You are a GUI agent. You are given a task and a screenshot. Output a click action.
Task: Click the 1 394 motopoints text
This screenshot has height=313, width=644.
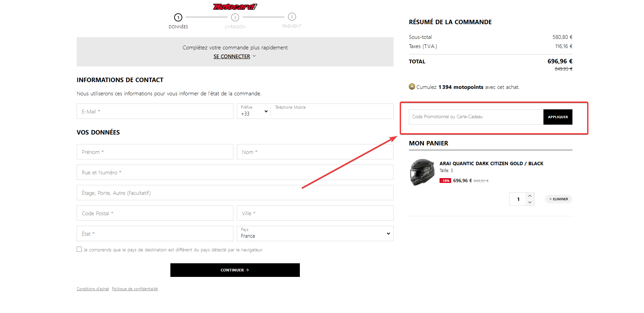[x=461, y=87]
